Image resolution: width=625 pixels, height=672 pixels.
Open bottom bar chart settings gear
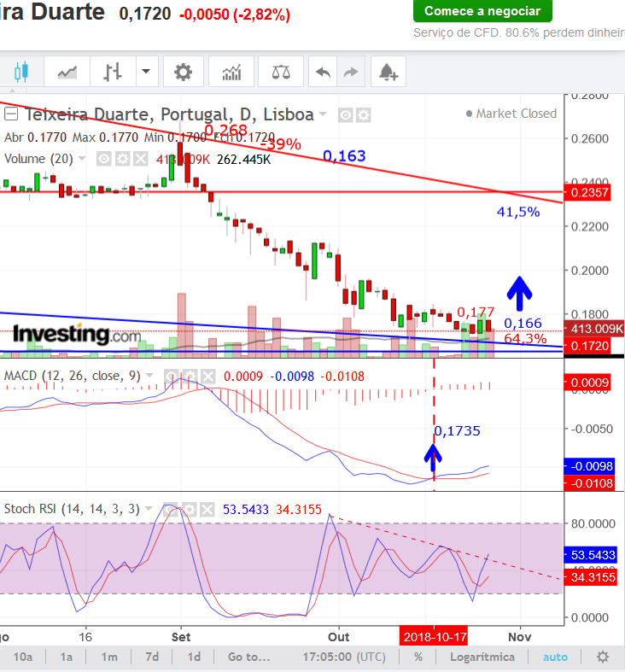603,657
